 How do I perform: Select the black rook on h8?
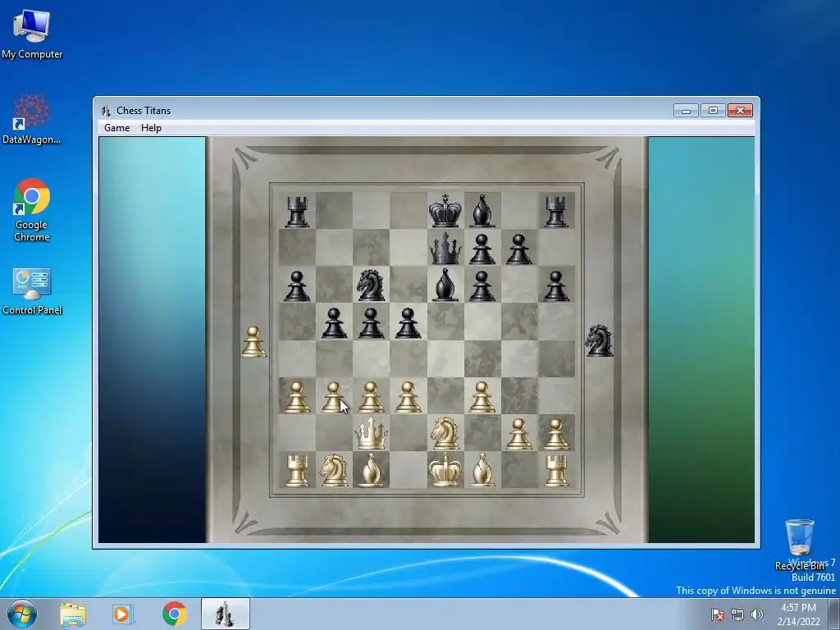(x=556, y=212)
